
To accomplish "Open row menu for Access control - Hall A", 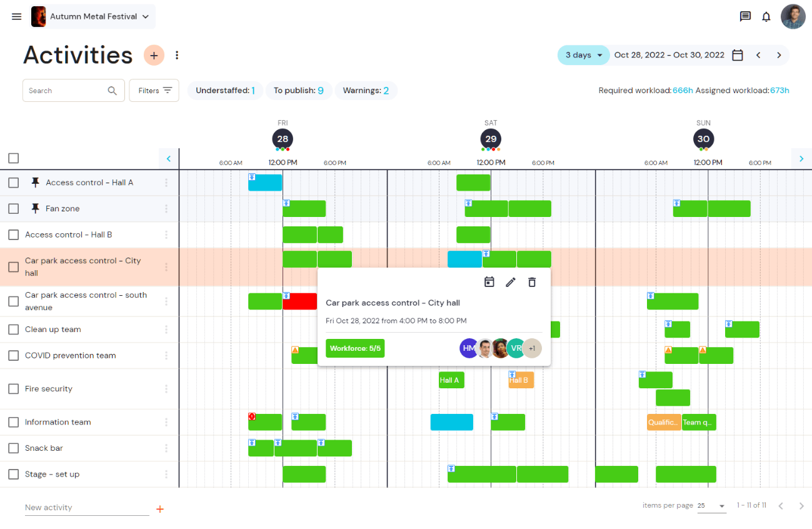I will (166, 183).
